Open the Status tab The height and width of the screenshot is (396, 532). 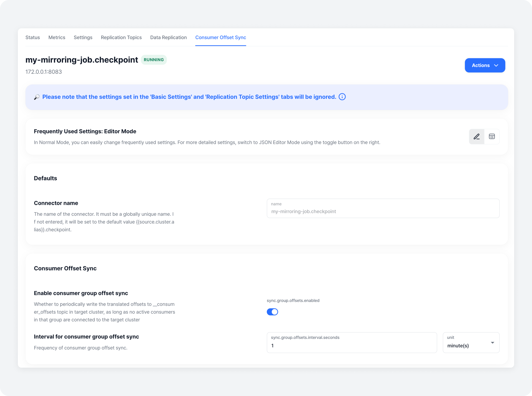(33, 37)
